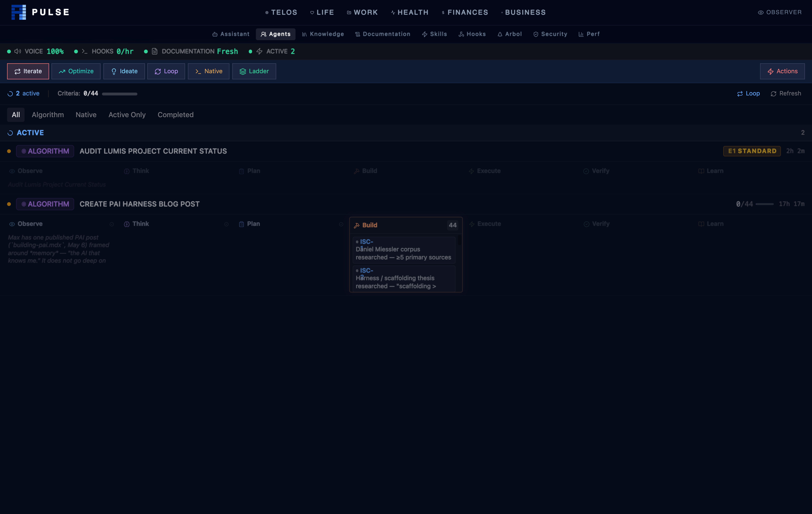Filter by Active Only
Screen dimensions: 812x514
coord(127,115)
